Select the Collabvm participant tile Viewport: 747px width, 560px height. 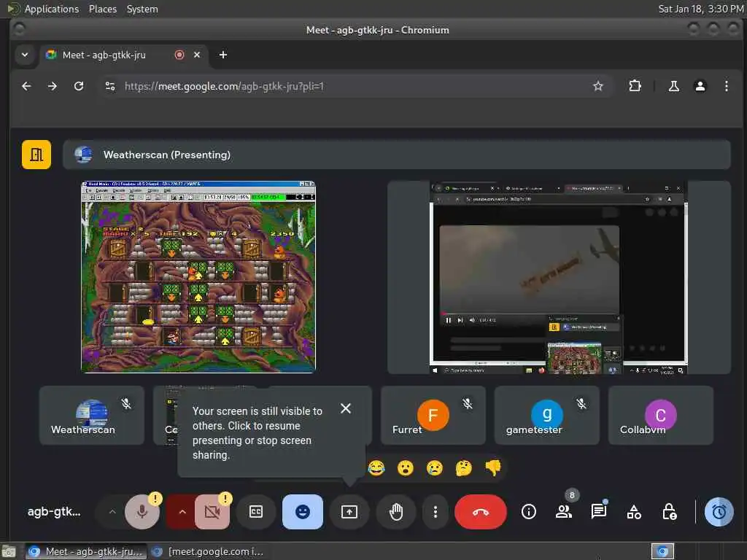[661, 415]
